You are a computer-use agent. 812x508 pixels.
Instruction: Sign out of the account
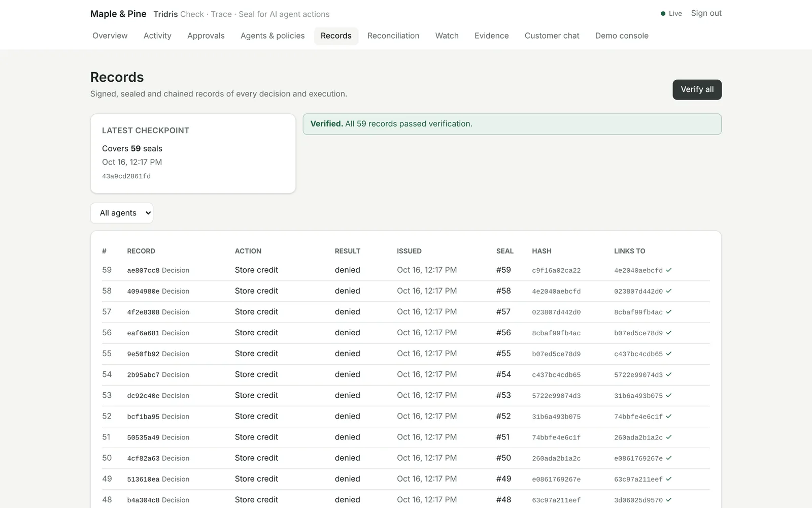[x=706, y=13]
